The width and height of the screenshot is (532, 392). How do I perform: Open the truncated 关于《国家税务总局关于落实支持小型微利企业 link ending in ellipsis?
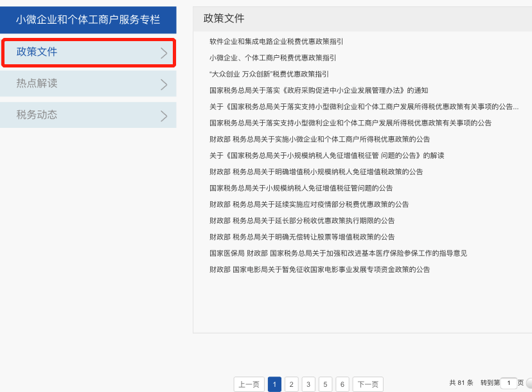click(x=364, y=107)
